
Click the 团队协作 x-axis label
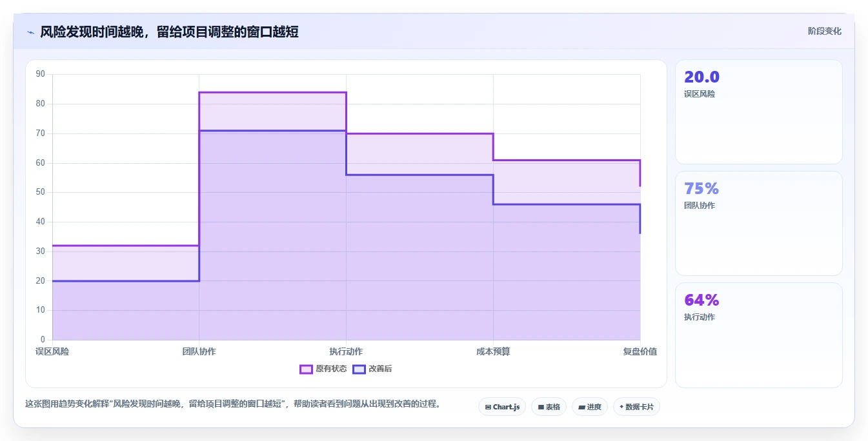click(x=199, y=351)
